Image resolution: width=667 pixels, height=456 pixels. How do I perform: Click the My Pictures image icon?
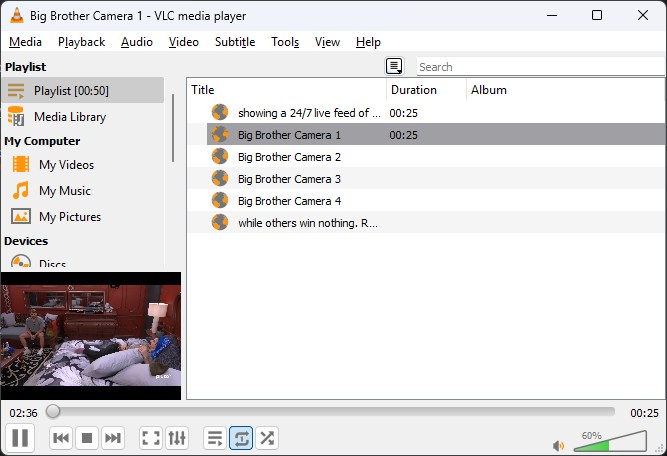tap(21, 216)
